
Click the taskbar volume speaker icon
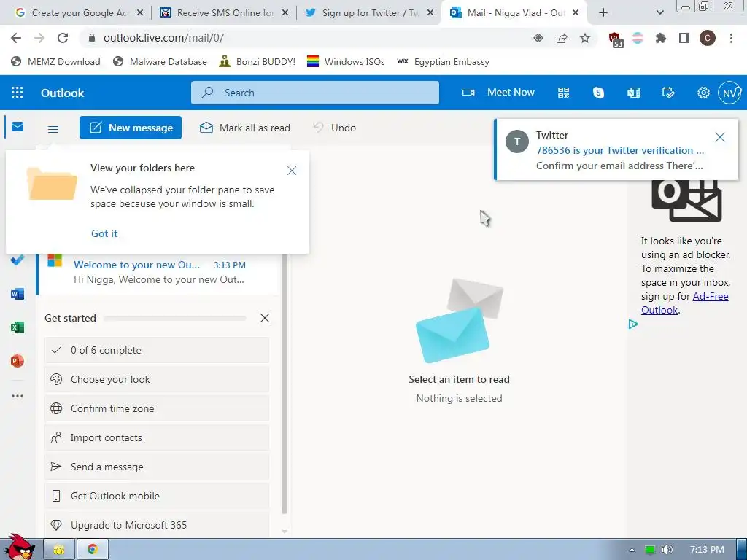coord(668,550)
